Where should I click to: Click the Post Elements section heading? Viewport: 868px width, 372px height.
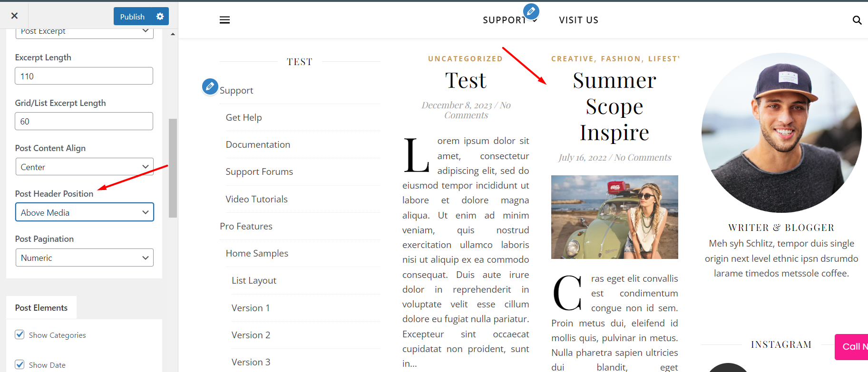41,308
